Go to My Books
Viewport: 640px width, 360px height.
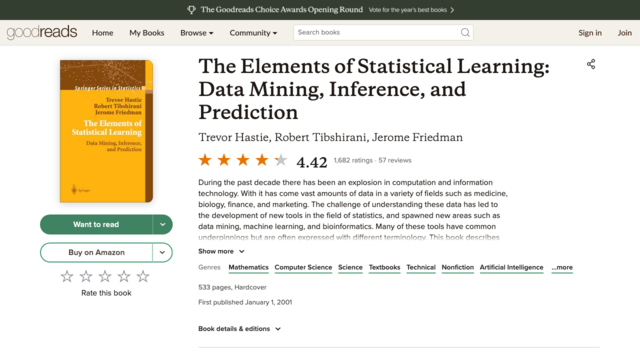click(147, 33)
